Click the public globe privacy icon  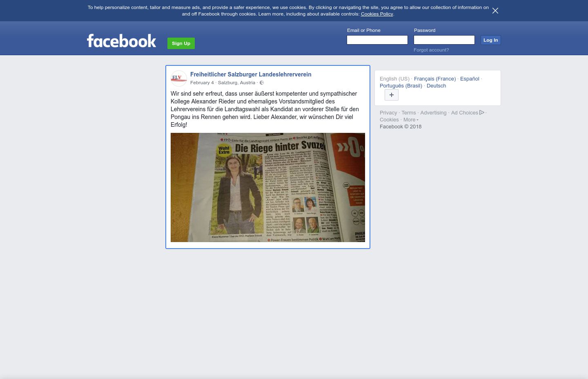(x=262, y=83)
